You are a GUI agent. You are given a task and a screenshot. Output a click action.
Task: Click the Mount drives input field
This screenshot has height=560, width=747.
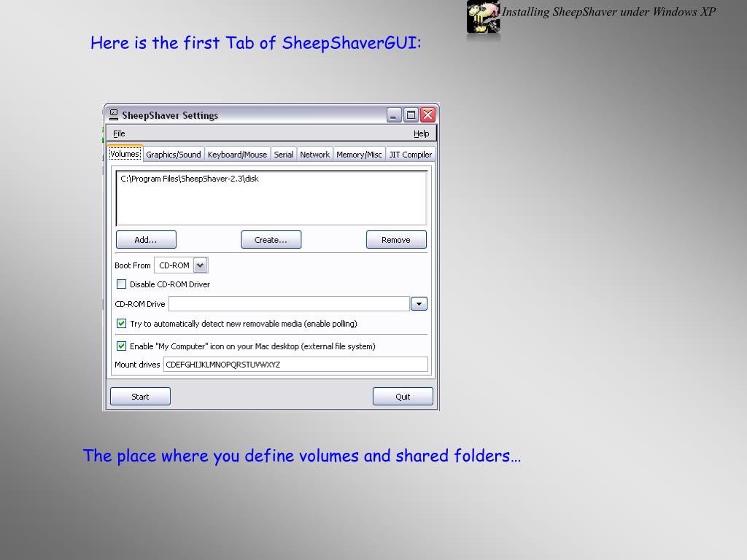[295, 365]
